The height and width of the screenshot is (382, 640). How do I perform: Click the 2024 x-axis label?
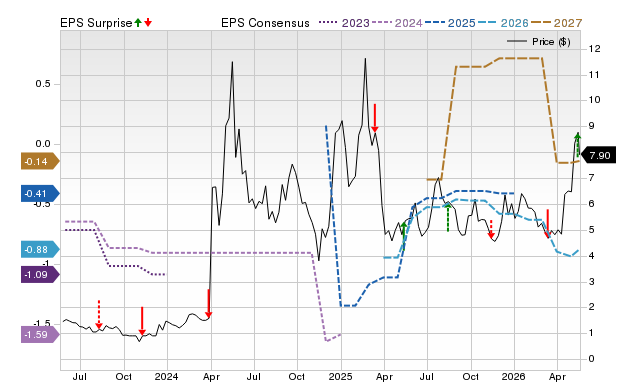pos(166,376)
